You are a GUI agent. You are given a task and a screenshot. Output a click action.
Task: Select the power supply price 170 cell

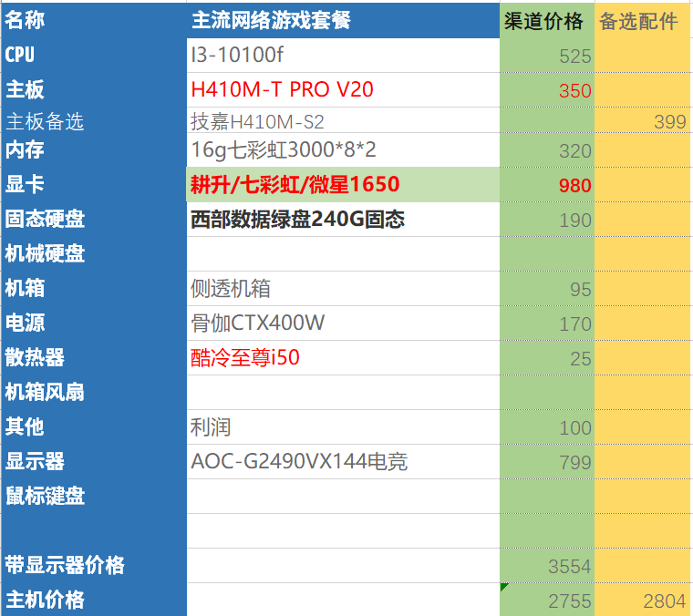coord(547,323)
